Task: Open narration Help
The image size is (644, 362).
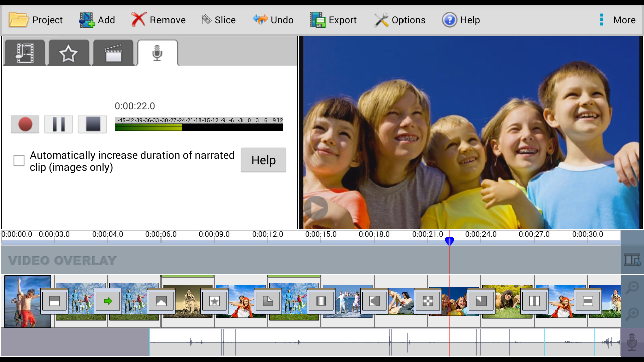Action: (x=263, y=160)
